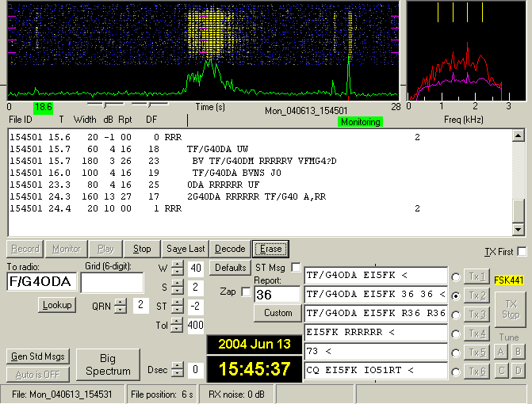Click the Save Last button

click(x=186, y=249)
